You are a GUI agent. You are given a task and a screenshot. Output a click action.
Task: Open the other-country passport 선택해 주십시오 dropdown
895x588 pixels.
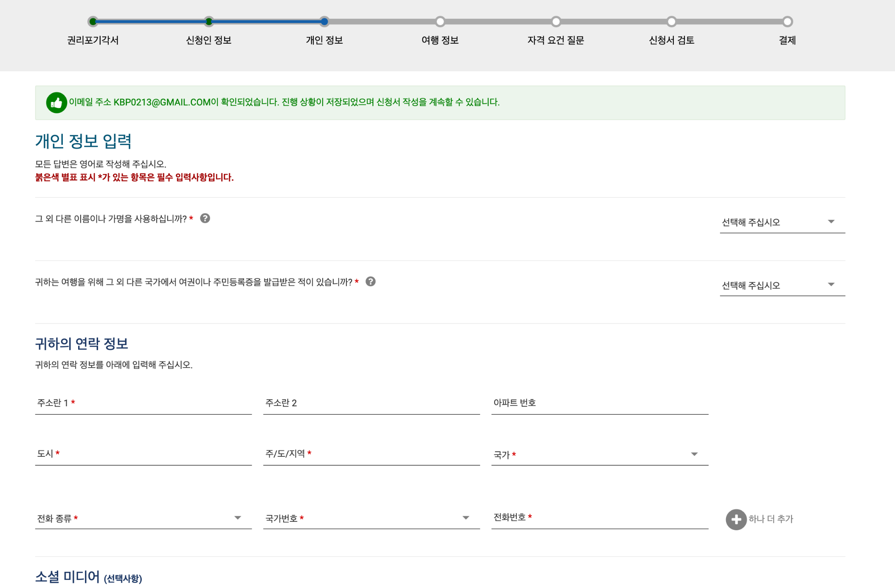tap(782, 285)
